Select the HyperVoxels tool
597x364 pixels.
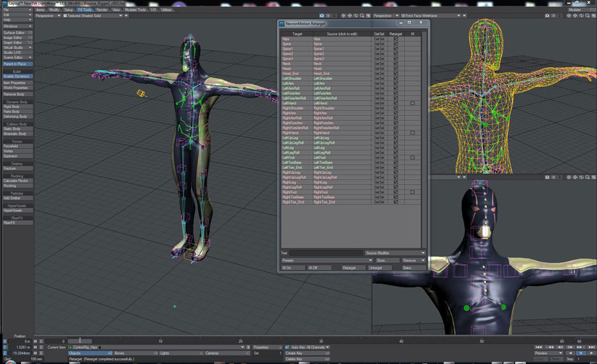[x=17, y=210]
